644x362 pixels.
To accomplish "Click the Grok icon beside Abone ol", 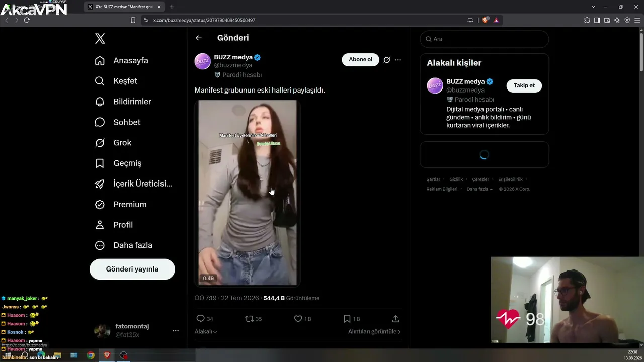I will coord(387,60).
